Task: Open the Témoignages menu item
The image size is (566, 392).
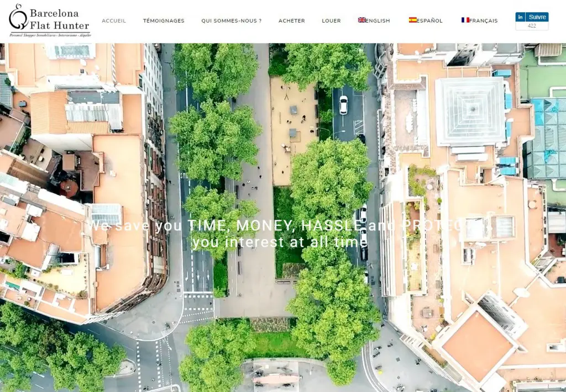Action: (x=164, y=21)
